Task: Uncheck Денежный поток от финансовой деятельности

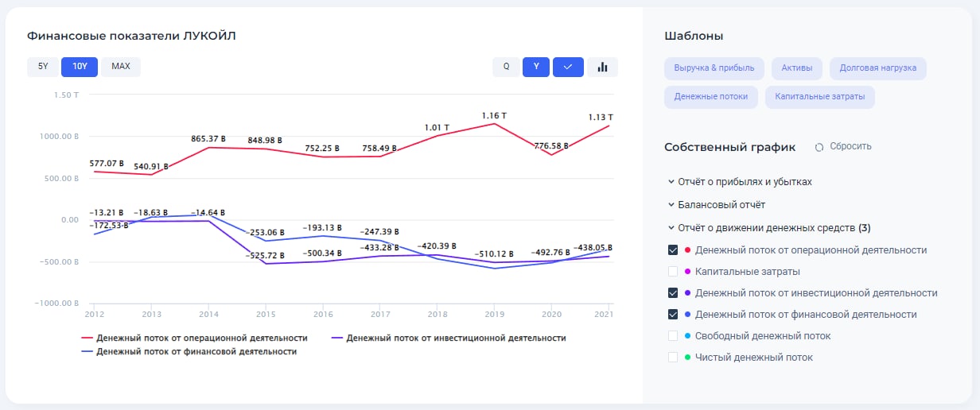Action: pyautogui.click(x=673, y=315)
